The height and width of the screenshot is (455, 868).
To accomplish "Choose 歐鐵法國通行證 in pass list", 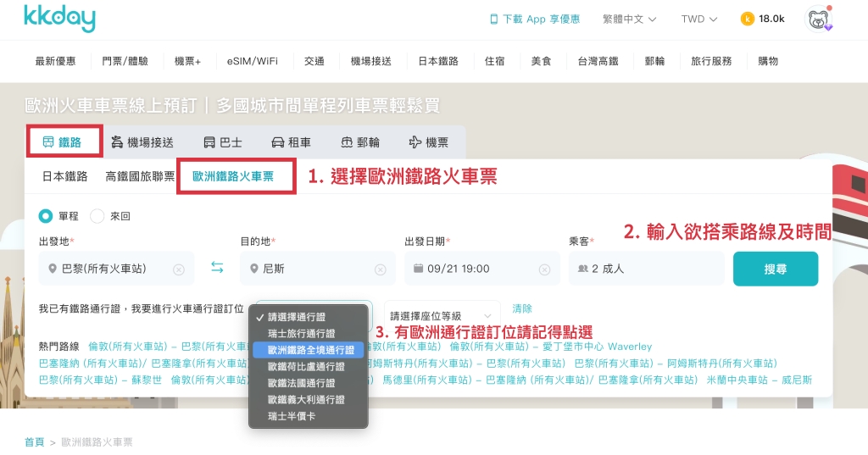I will 309,383.
